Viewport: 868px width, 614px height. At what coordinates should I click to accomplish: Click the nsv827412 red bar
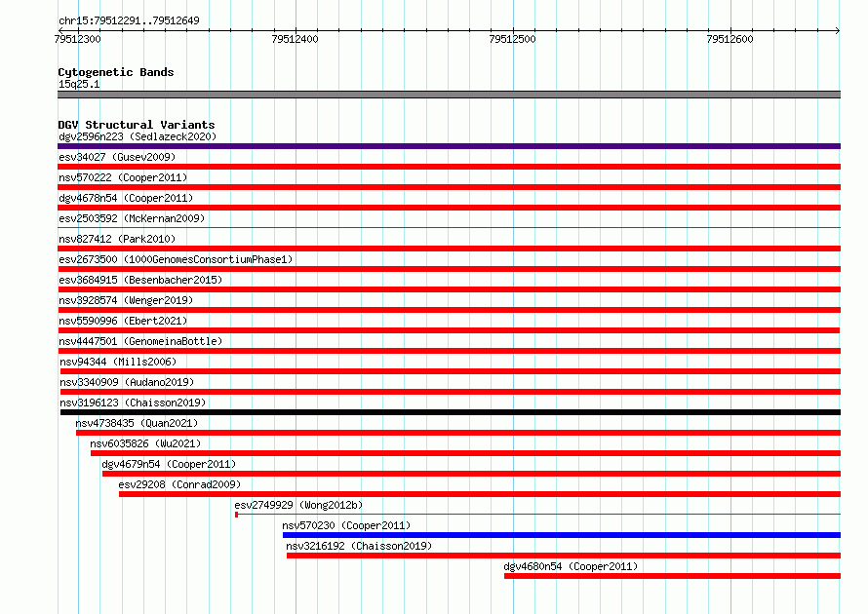pos(449,249)
